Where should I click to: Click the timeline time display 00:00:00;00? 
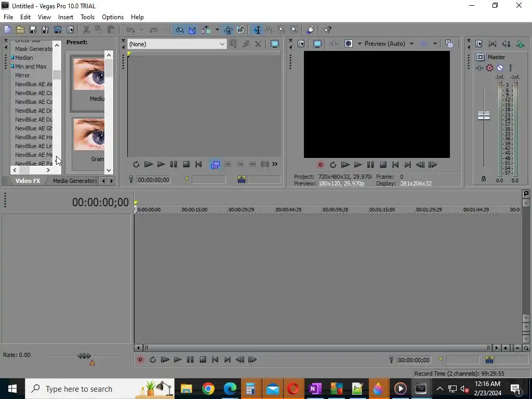(100, 202)
